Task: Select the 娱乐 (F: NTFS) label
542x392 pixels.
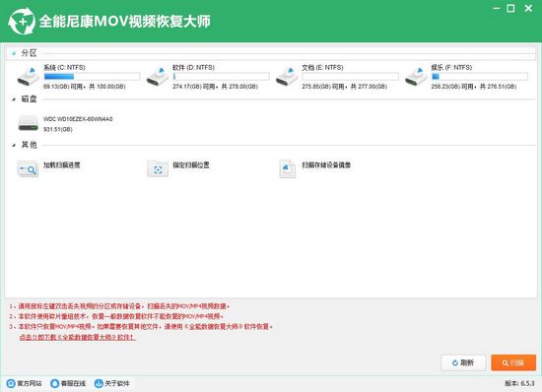Action: [x=451, y=67]
